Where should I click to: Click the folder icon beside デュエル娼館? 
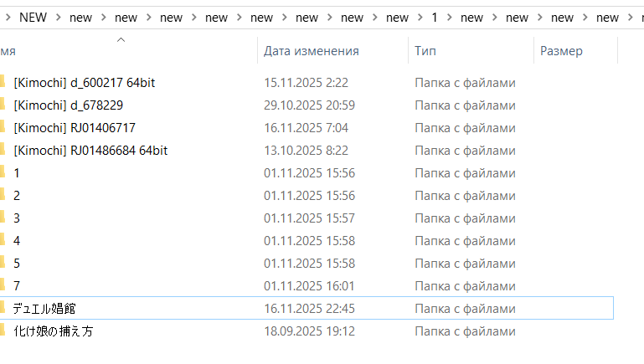(x=3, y=308)
